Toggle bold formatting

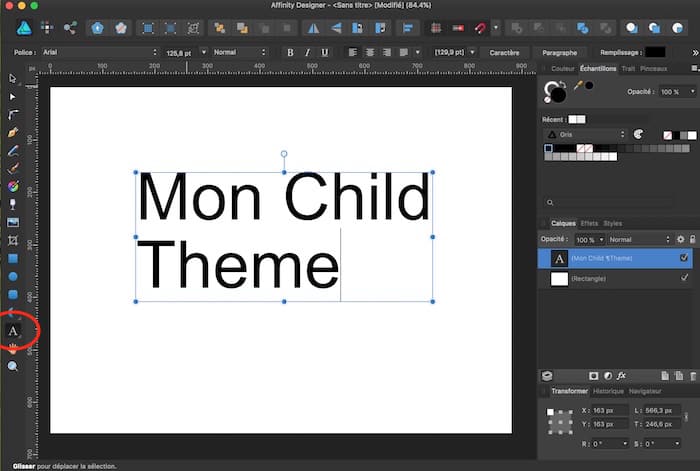pos(290,53)
